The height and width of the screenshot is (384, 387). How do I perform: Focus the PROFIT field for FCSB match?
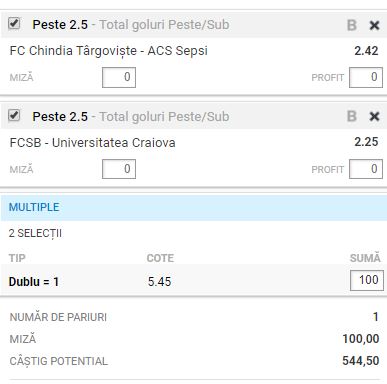point(366,169)
